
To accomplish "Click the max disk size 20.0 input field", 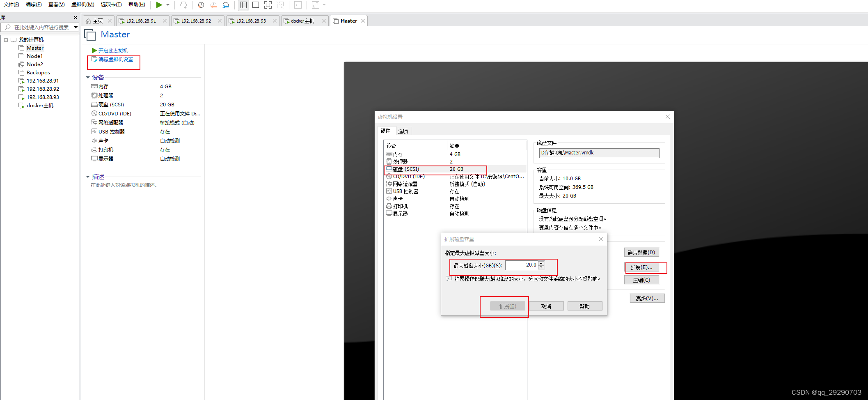I will [521, 265].
